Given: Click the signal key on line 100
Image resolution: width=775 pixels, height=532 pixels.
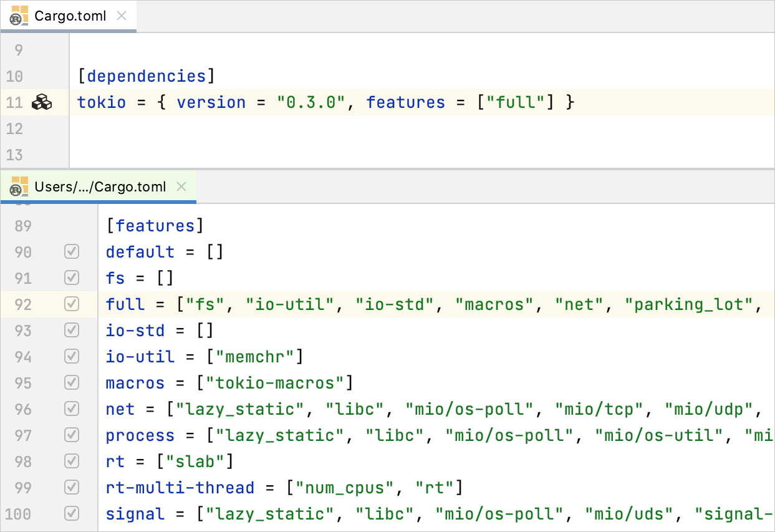Looking at the screenshot, I should tap(135, 515).
